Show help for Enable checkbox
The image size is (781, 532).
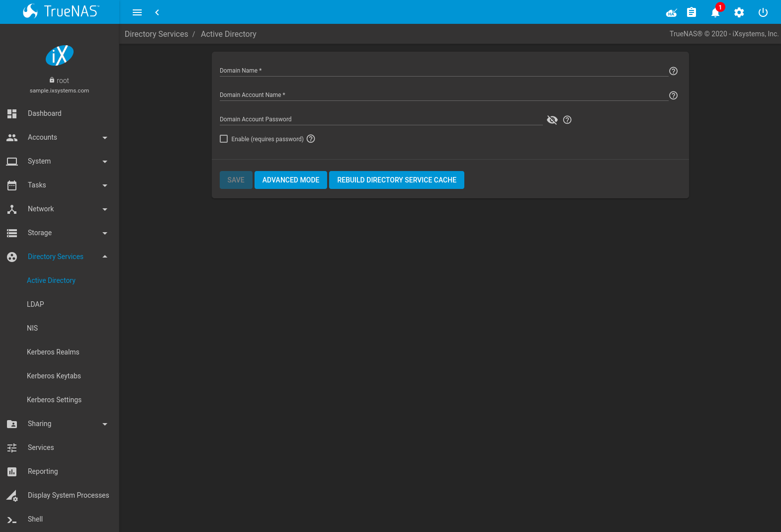tap(311, 139)
